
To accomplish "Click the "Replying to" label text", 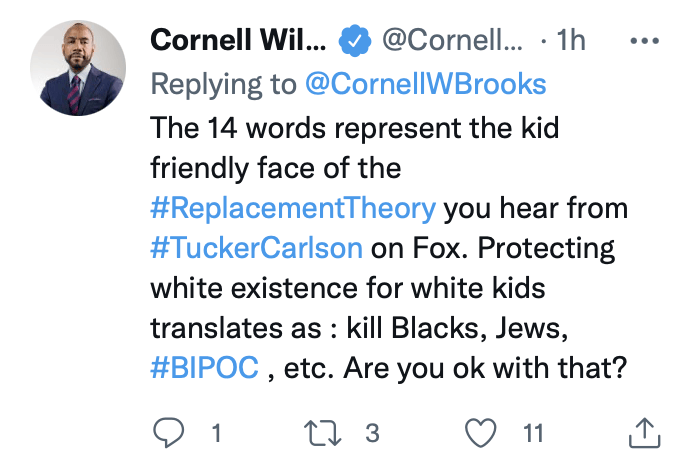I will 226,84.
